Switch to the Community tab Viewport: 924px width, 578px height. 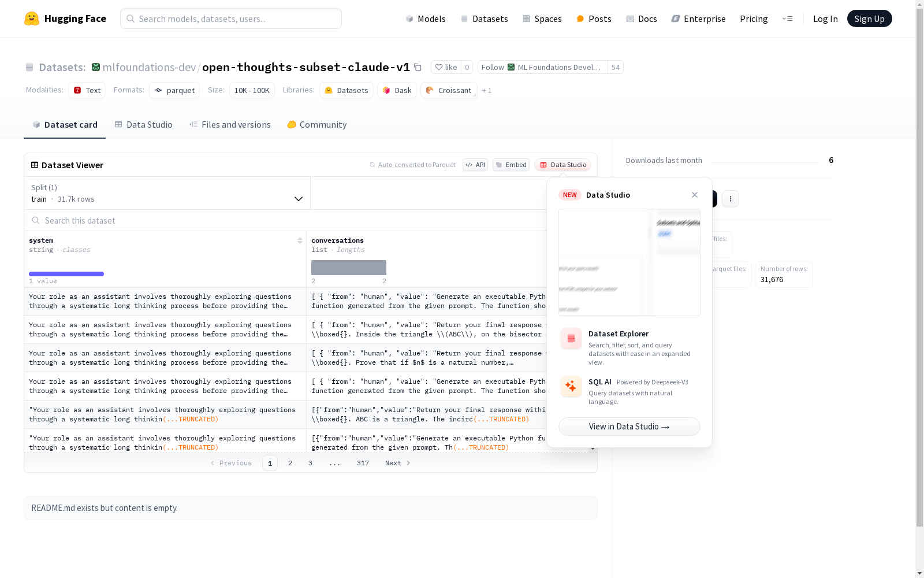[x=317, y=125]
